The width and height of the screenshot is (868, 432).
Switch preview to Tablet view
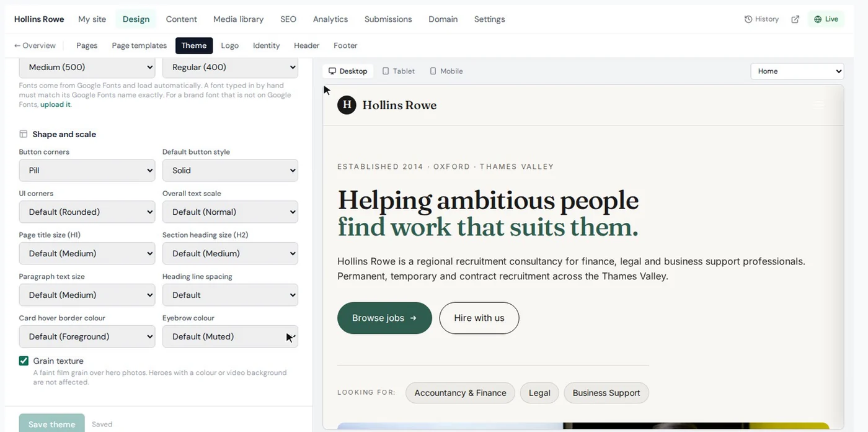399,71
